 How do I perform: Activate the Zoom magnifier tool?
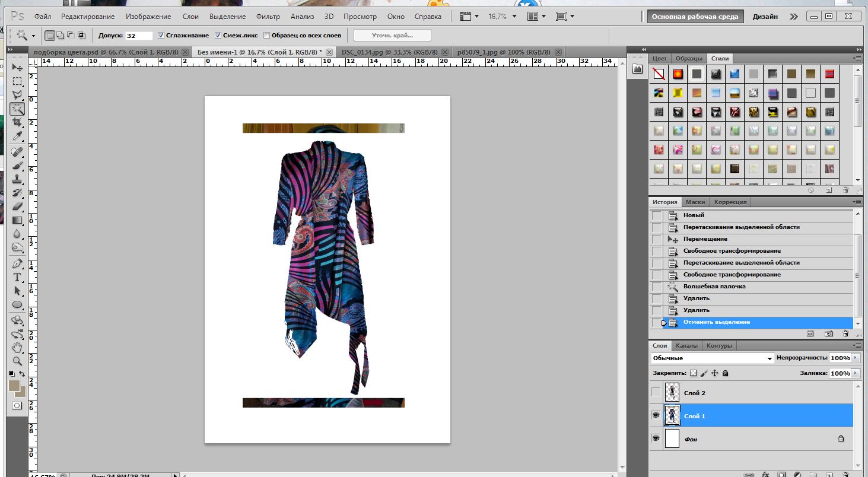[17, 361]
